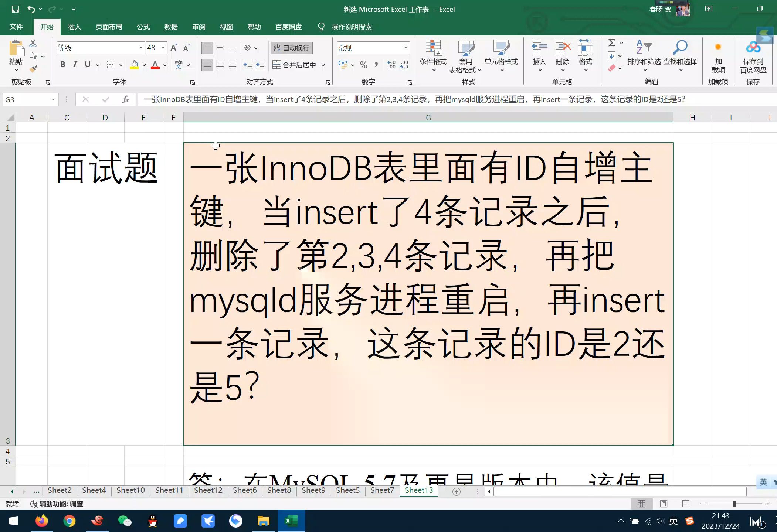Open Excel from the Windows taskbar
Image resolution: width=777 pixels, height=532 pixels.
tap(291, 521)
